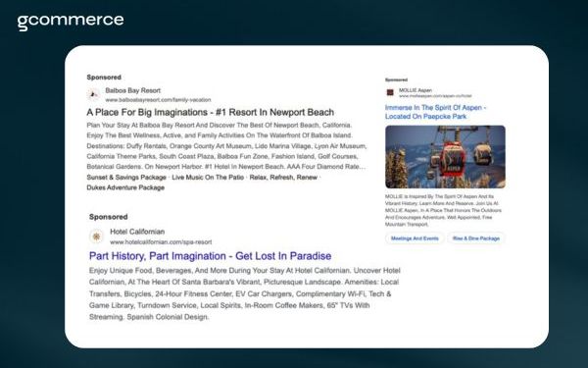Click the Balboa Bay Resort favicon
588x368 pixels.
93,94
